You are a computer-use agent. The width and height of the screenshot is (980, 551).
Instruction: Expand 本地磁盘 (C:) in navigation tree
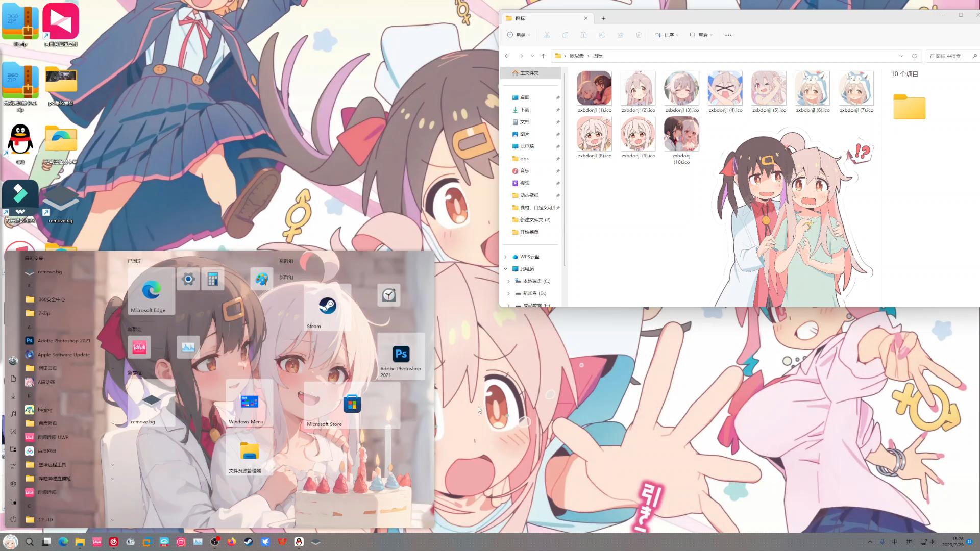pos(508,281)
